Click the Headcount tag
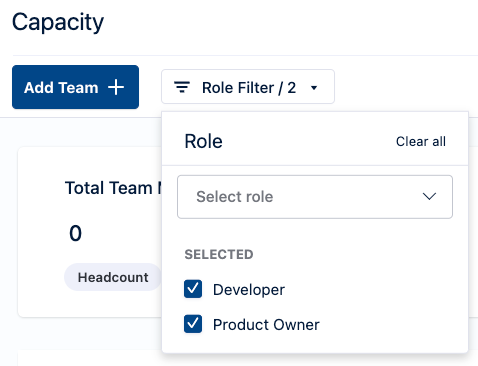The height and width of the screenshot is (366, 478). (x=113, y=277)
